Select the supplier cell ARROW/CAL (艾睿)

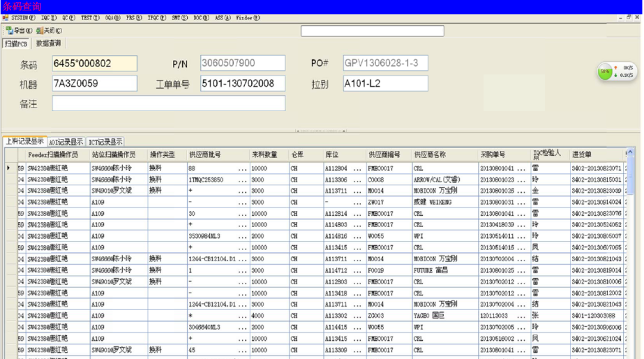445,179
